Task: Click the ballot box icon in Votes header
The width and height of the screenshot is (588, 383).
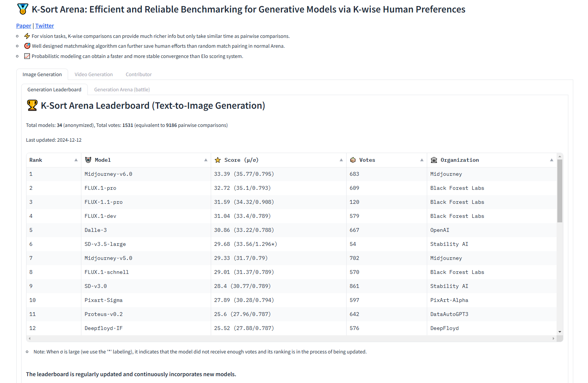Action: (x=353, y=160)
